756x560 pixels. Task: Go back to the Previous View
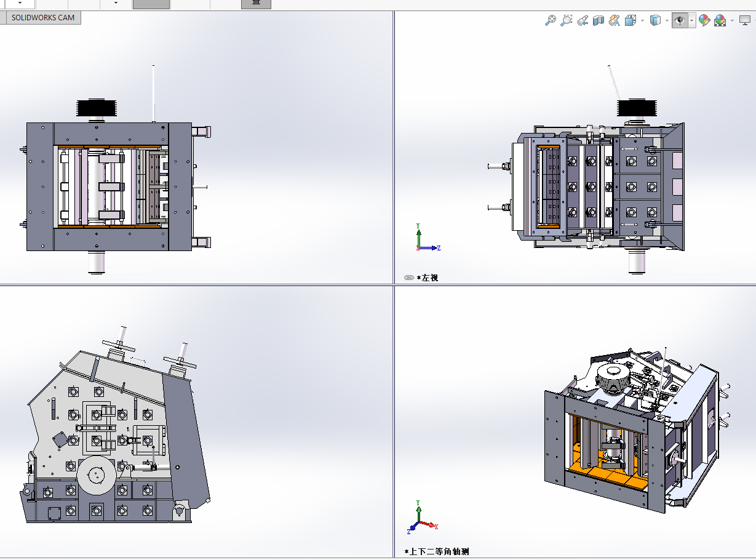click(583, 20)
